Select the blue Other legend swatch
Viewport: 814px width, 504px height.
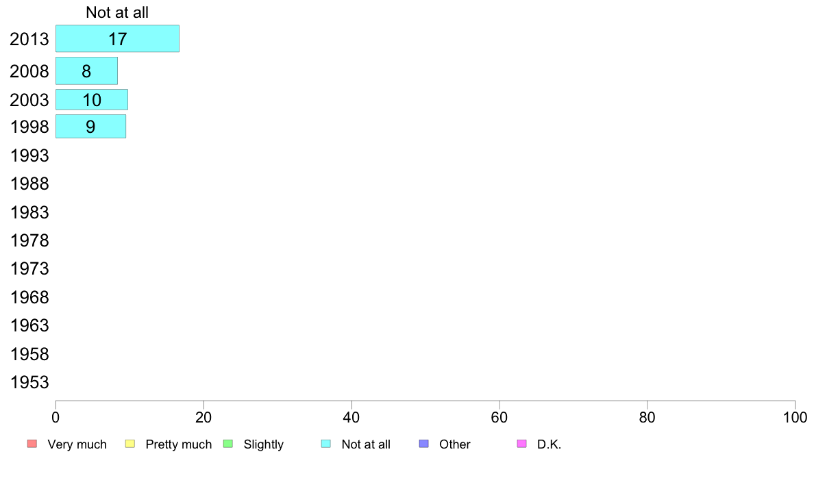(x=424, y=444)
